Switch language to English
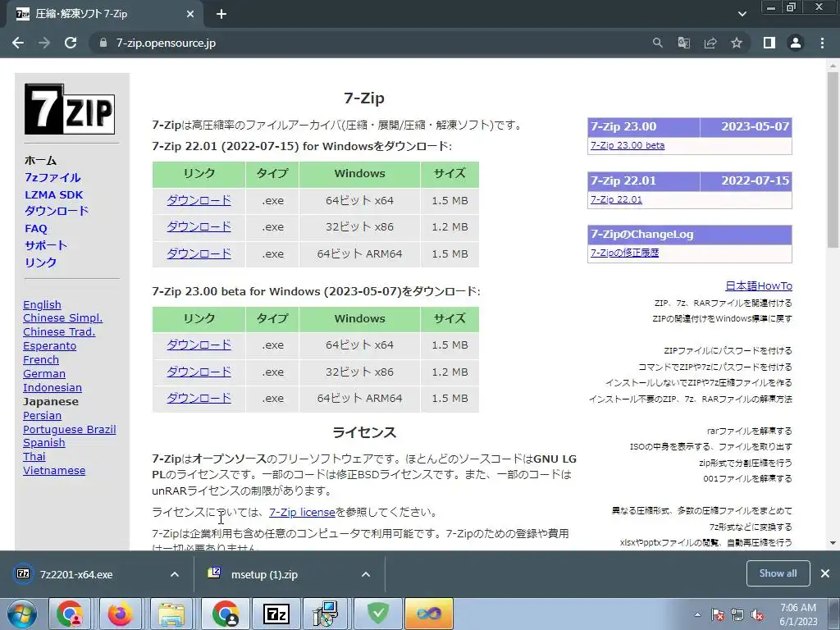The width and height of the screenshot is (840, 630). coord(42,304)
